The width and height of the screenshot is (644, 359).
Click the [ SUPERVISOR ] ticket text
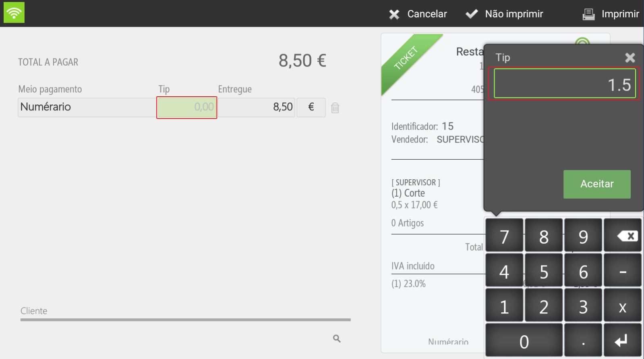pyautogui.click(x=416, y=183)
